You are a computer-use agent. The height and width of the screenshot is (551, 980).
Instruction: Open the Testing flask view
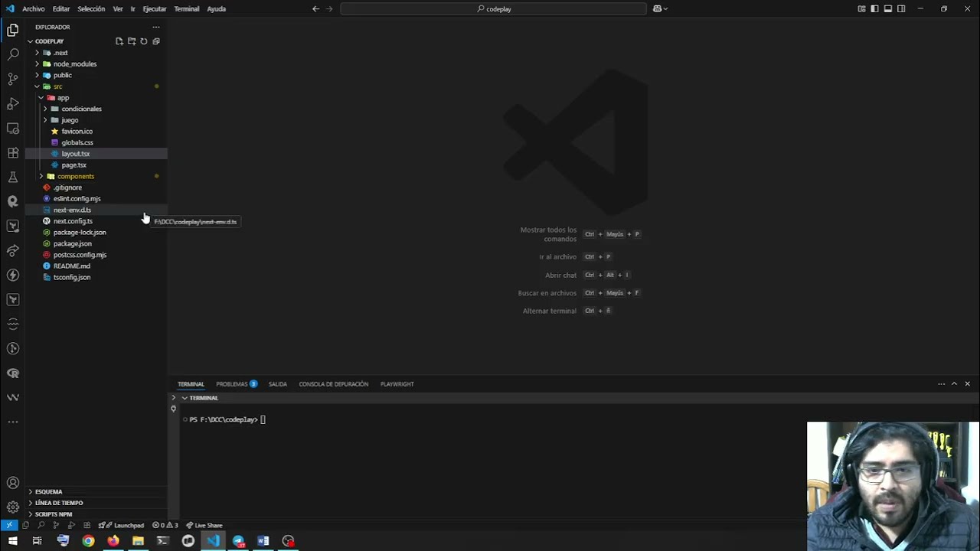click(x=12, y=177)
